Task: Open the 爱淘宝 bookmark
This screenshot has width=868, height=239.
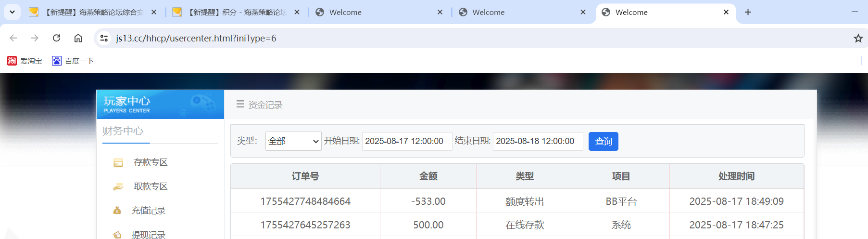Action: [25, 61]
